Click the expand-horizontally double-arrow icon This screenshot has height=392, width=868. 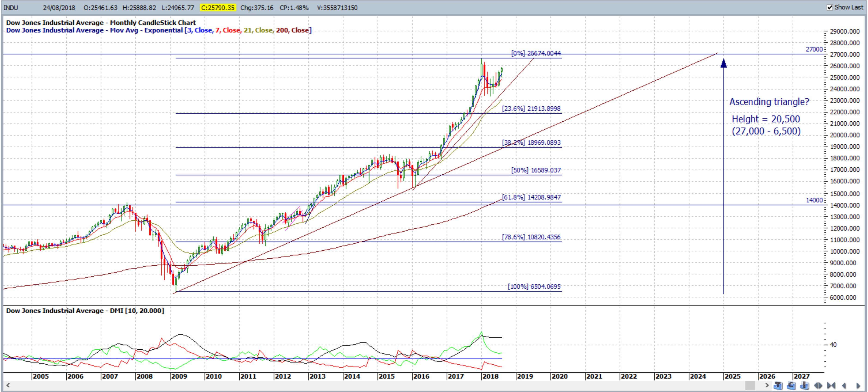point(818,386)
